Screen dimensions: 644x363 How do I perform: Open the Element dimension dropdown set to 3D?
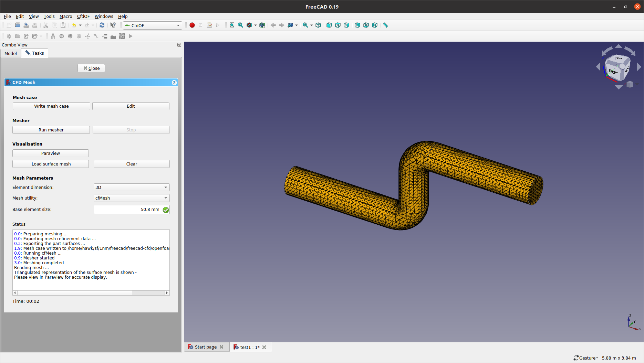point(132,188)
